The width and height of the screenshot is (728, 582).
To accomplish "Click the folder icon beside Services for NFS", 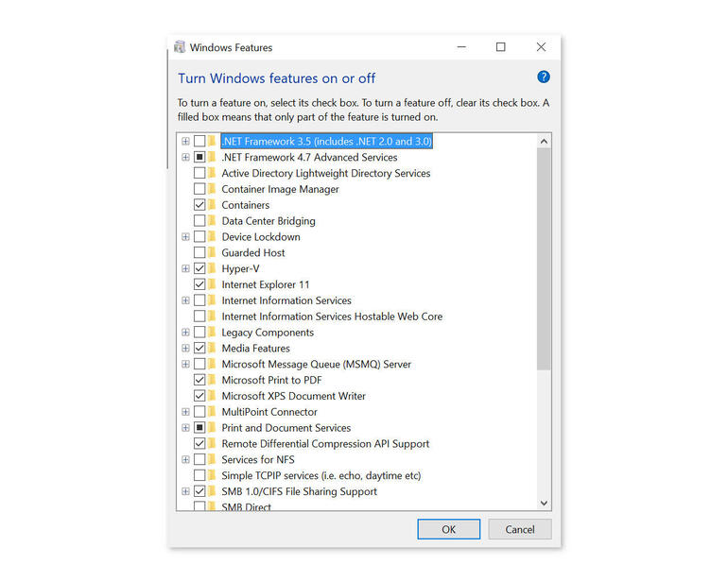I will 212,459.
